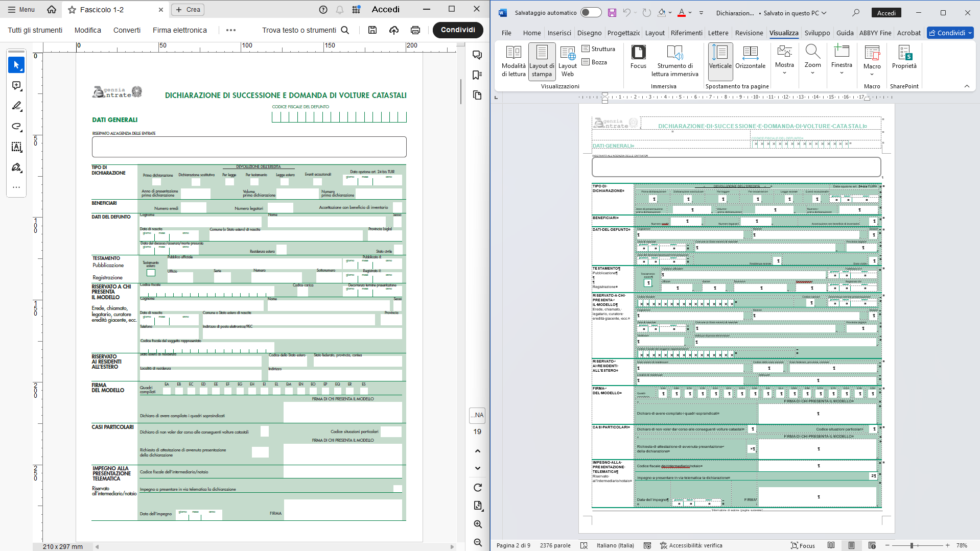Open Word Riferimenti tab
The height and width of the screenshot is (551, 980).
tap(686, 33)
